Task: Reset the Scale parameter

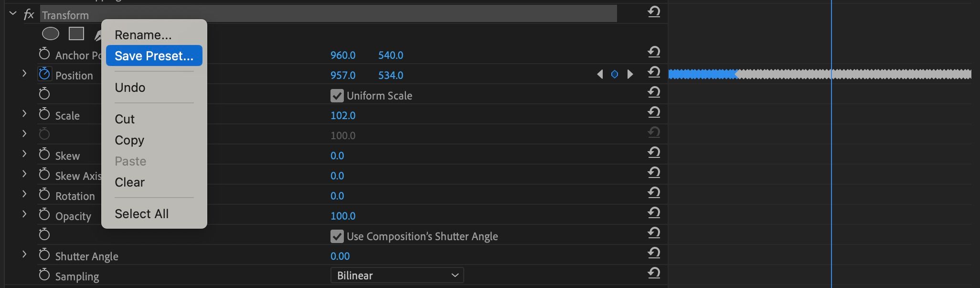Action: coord(654,112)
